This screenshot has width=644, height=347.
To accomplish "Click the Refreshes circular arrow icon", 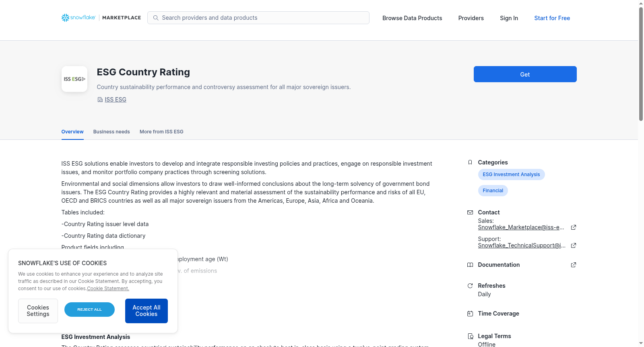I will point(470,286).
